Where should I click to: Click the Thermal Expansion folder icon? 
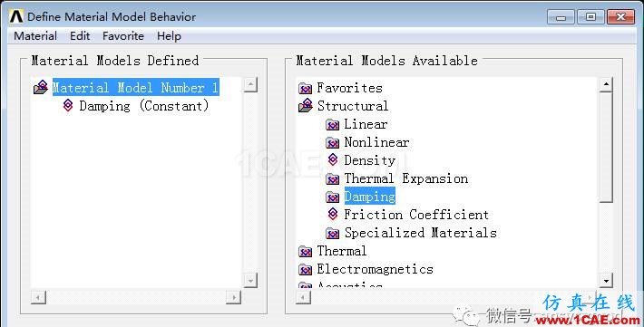point(332,178)
